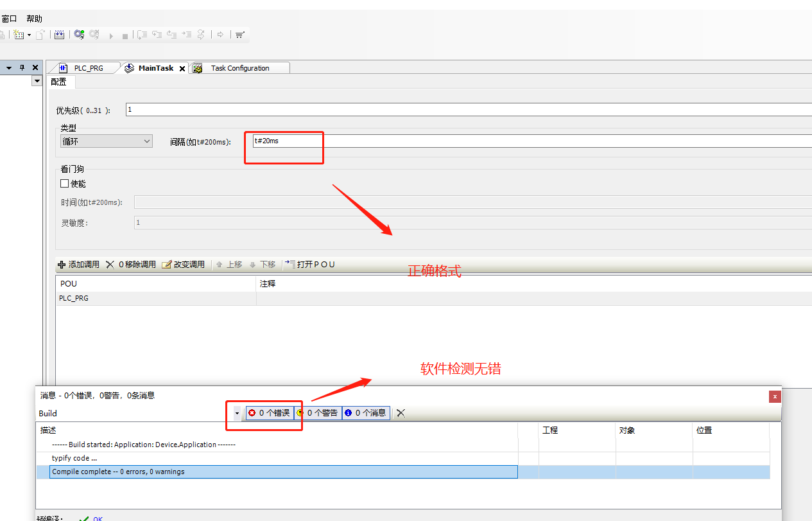This screenshot has height=521, width=812.
Task: Select the Compile complete message row
Action: (x=403, y=472)
